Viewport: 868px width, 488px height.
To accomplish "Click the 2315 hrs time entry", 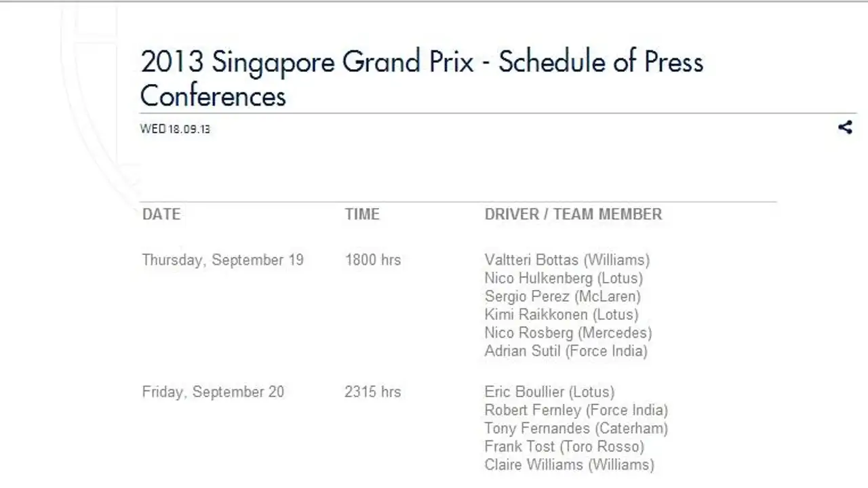I will (x=373, y=392).
